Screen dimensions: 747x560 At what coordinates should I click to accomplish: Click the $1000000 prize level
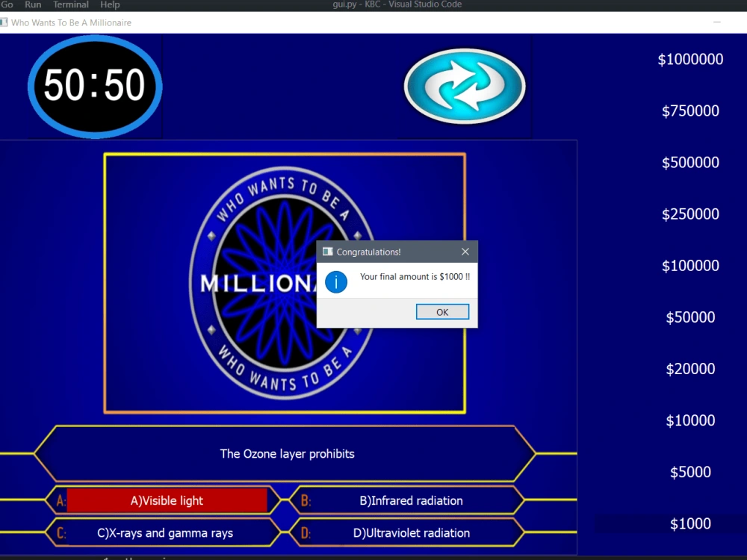pyautogui.click(x=690, y=59)
